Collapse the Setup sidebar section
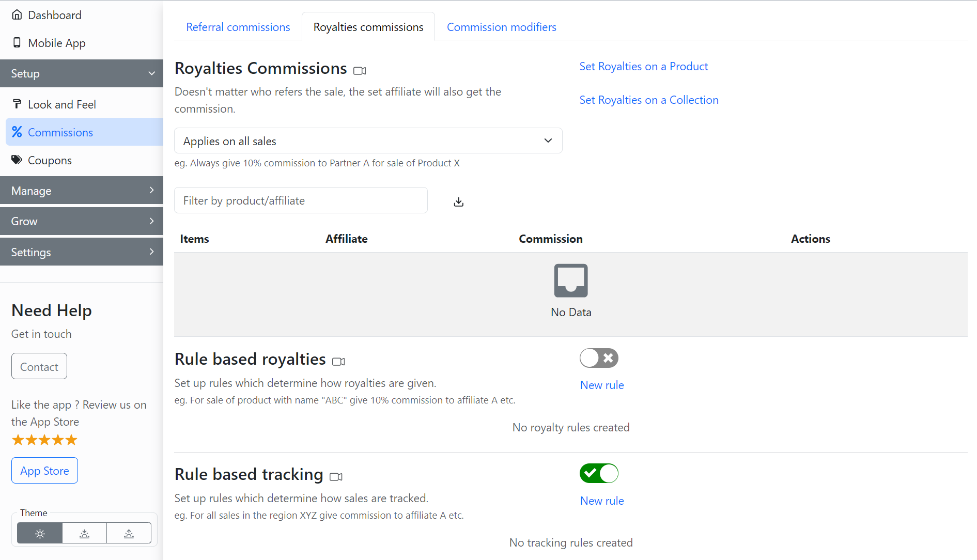Screen dimensions: 977x560 click(x=82, y=73)
